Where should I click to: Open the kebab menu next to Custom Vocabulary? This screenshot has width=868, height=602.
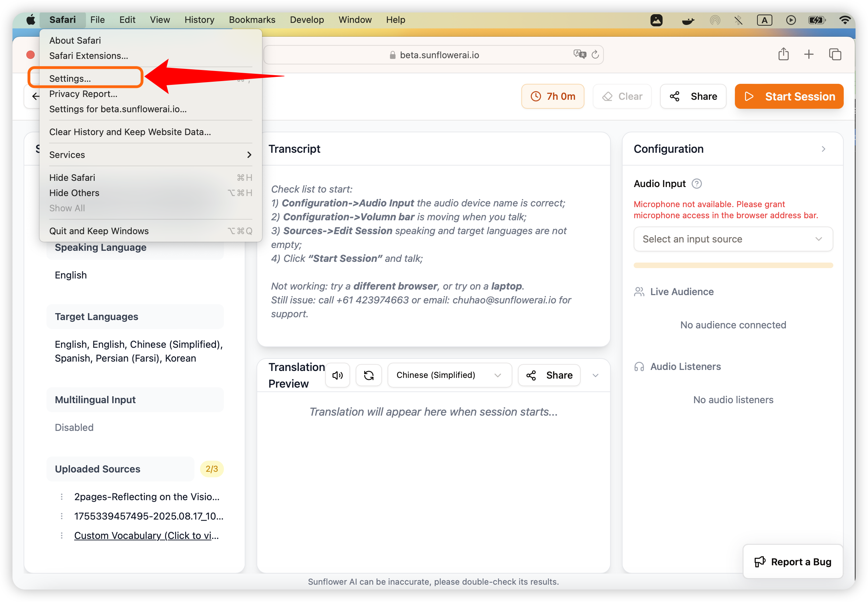pos(61,535)
